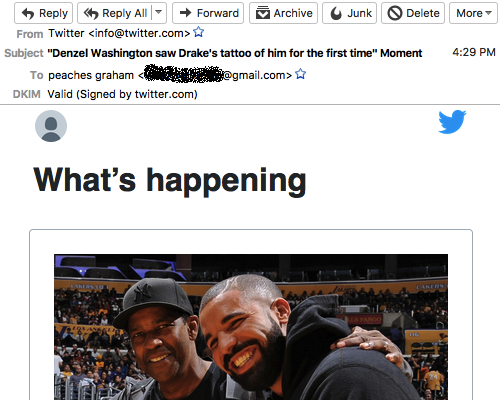Click the Twitter bird logo
Image resolution: width=500 pixels, height=400 pixels.
point(452,122)
